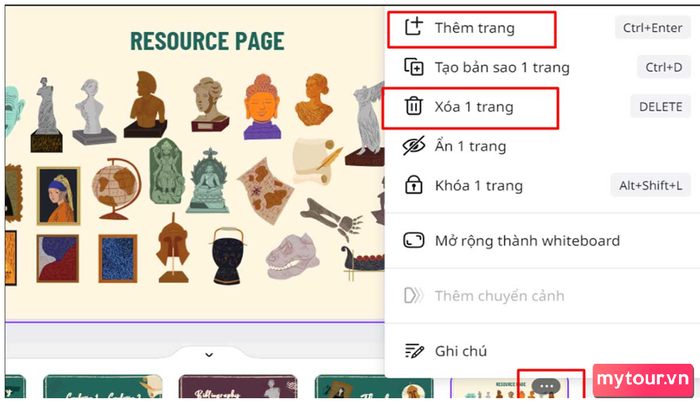Select the Resource Page slide thumbnail
The image size is (700, 405).
tap(509, 388)
